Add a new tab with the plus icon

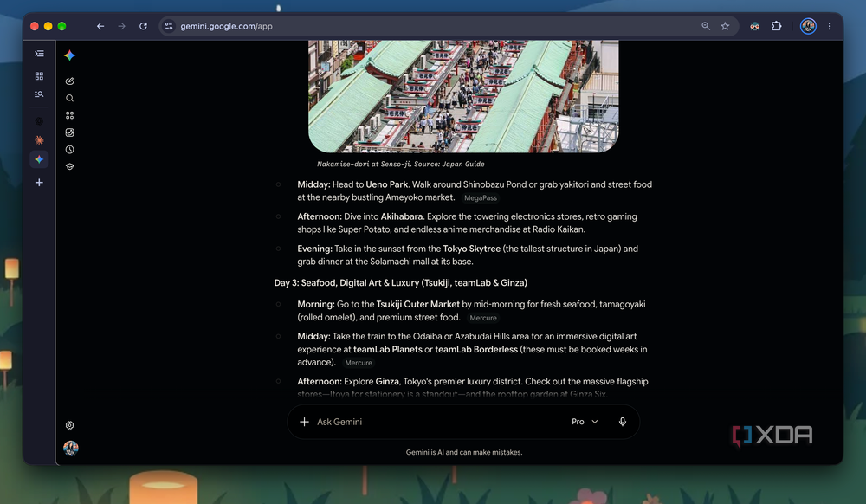(x=39, y=183)
